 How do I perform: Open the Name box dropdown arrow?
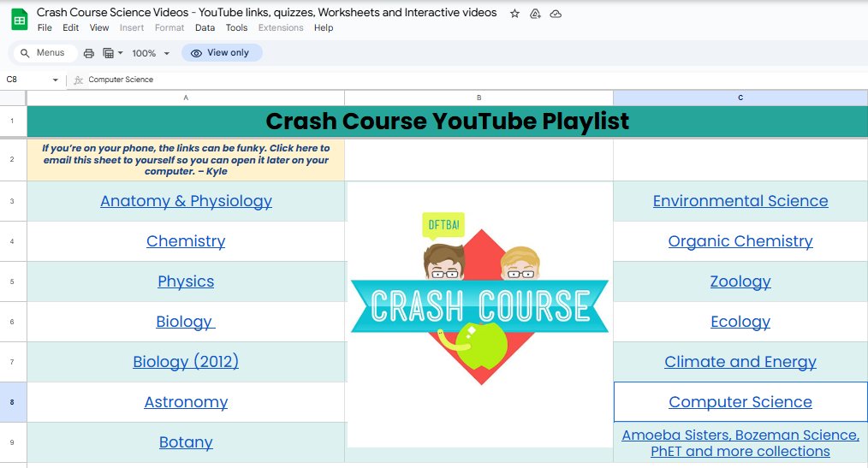[x=55, y=80]
